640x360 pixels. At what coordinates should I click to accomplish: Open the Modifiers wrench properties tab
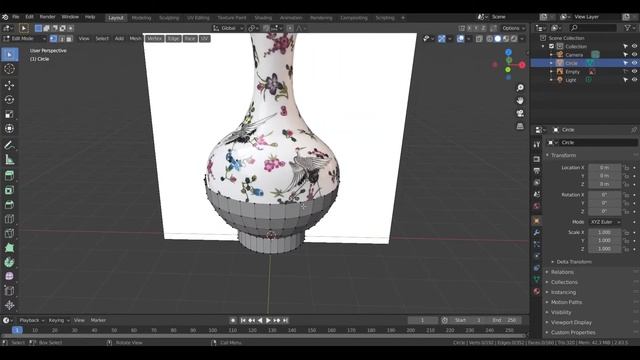(x=537, y=232)
